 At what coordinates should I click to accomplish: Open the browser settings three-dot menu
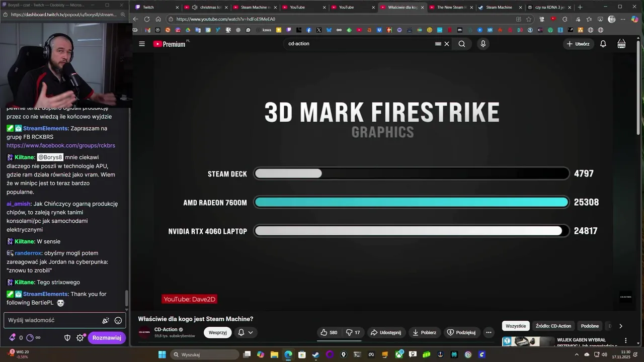[x=623, y=19]
